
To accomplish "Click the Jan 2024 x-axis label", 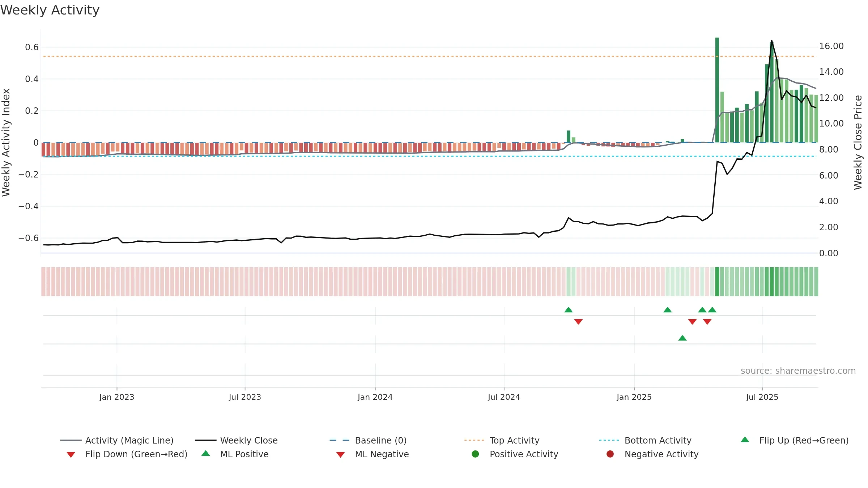I will tap(375, 397).
